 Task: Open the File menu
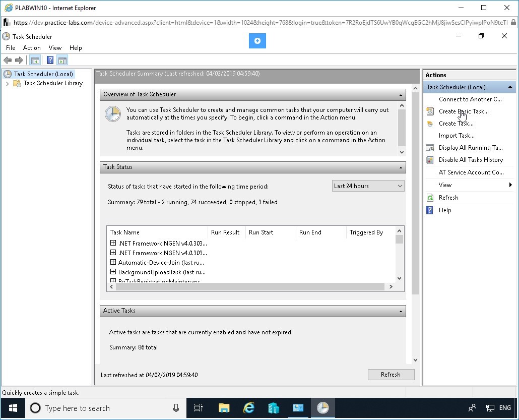10,48
